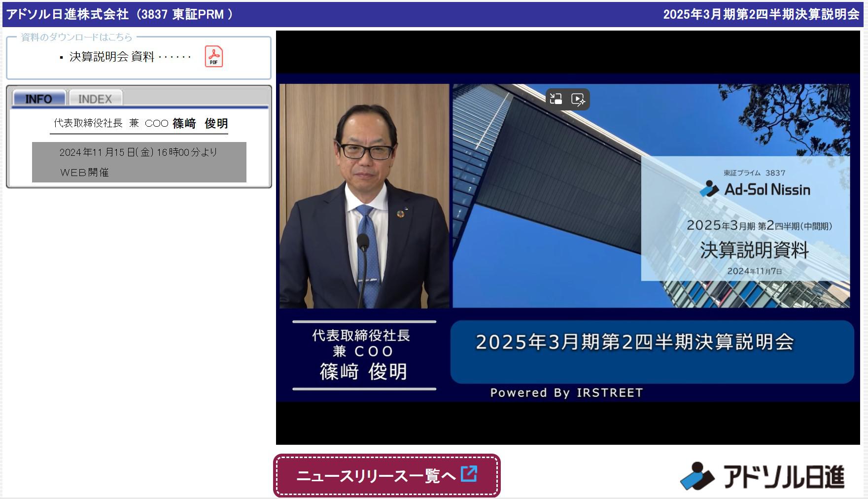Click the 代表取締役社長 兼 COO 篠﨑 俊明 heading

(140, 123)
